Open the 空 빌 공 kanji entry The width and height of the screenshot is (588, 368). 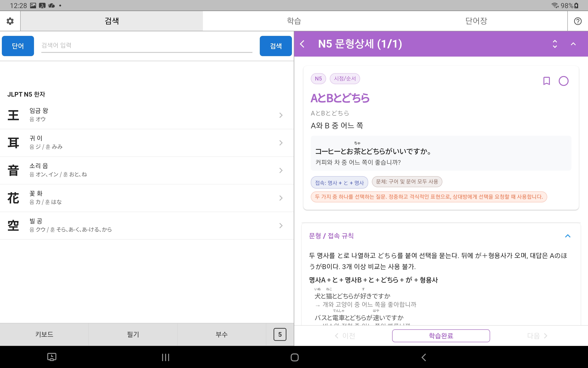click(147, 226)
